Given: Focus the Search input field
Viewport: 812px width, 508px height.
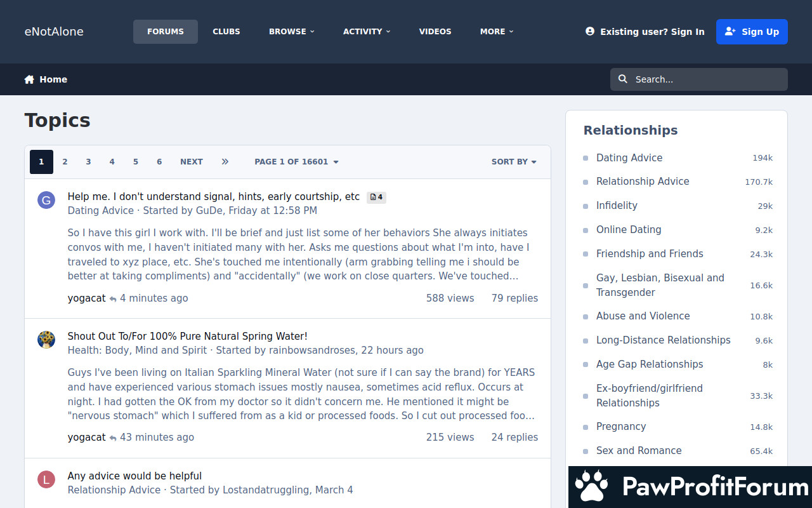Looking at the screenshot, I should pos(699,79).
